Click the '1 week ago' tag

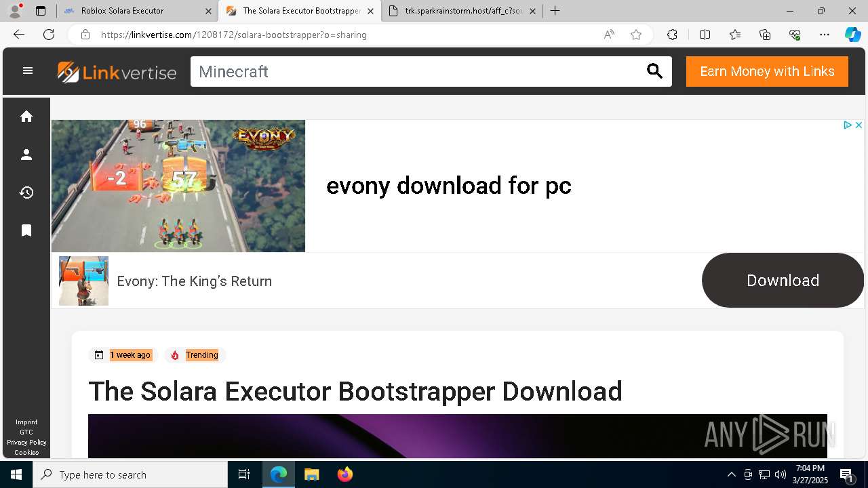click(123, 355)
